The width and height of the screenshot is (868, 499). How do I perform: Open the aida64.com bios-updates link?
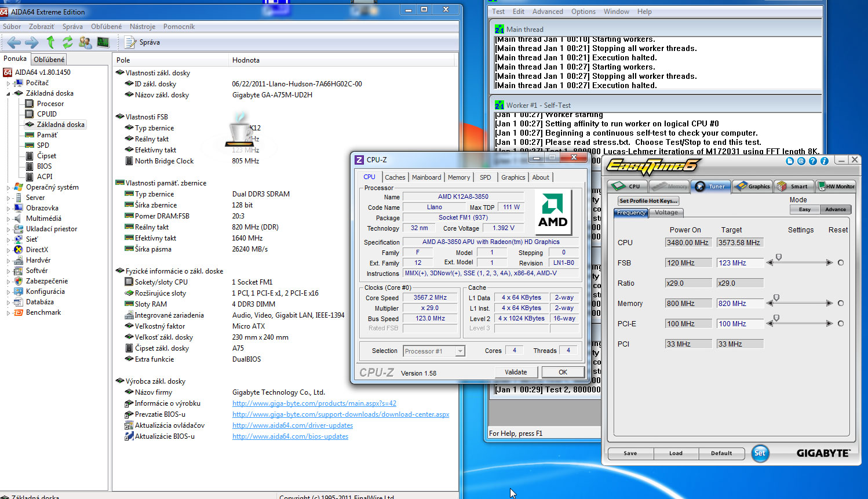(x=290, y=436)
